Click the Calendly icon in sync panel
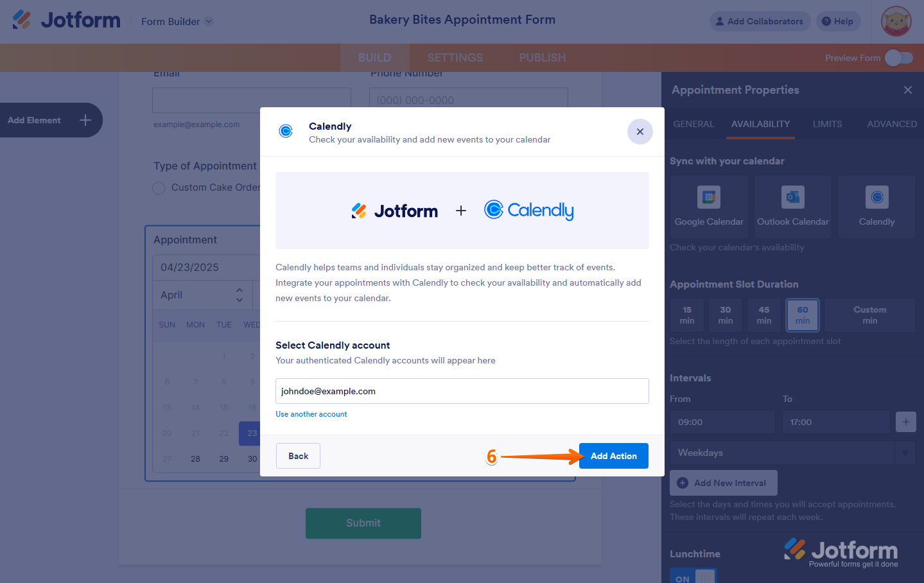The image size is (924, 583). tap(876, 197)
